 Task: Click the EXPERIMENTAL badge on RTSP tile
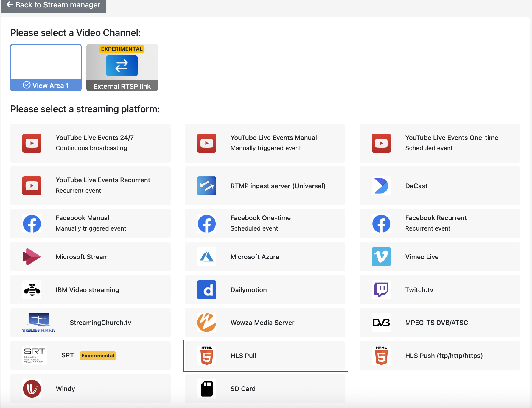[x=122, y=49]
